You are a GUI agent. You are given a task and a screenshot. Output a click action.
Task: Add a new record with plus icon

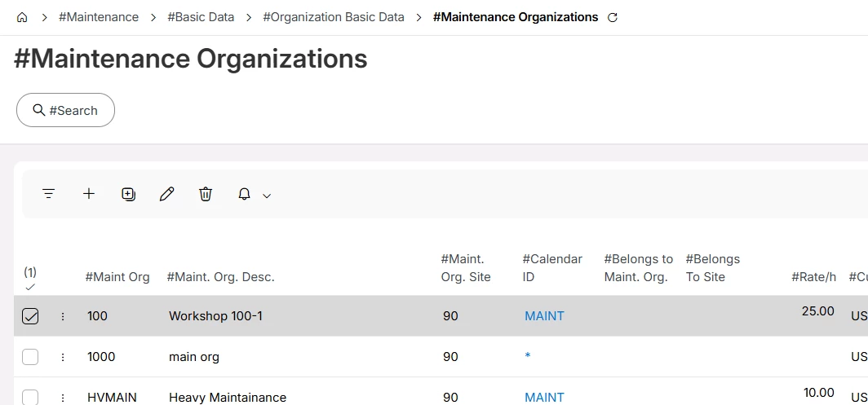pos(89,194)
